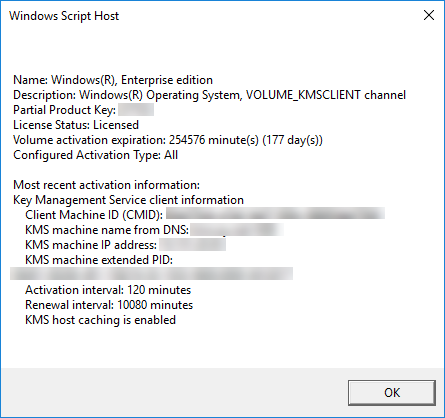Viewport: 445px width, 418px height.
Task: Click 'Configured Activation Type: All' text
Action: point(95,155)
